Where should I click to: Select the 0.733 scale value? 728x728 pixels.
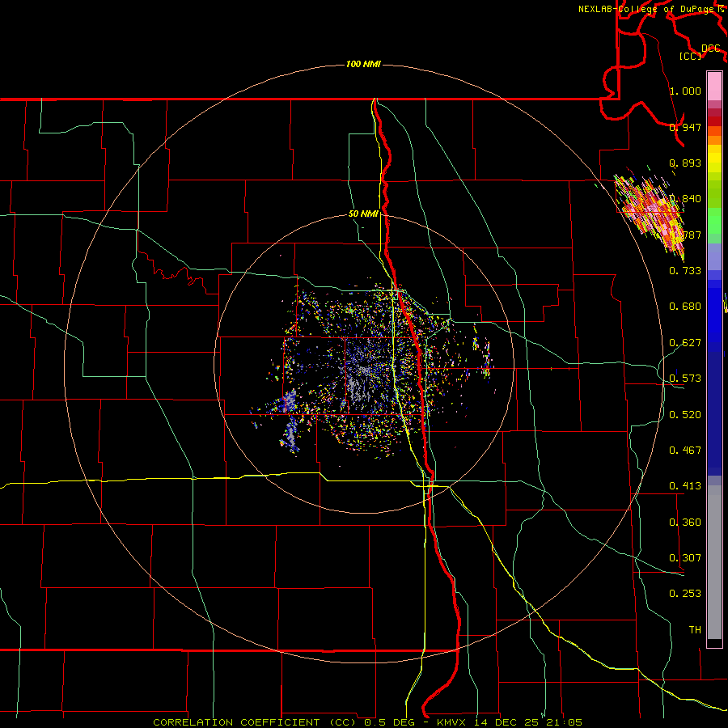[x=685, y=270]
